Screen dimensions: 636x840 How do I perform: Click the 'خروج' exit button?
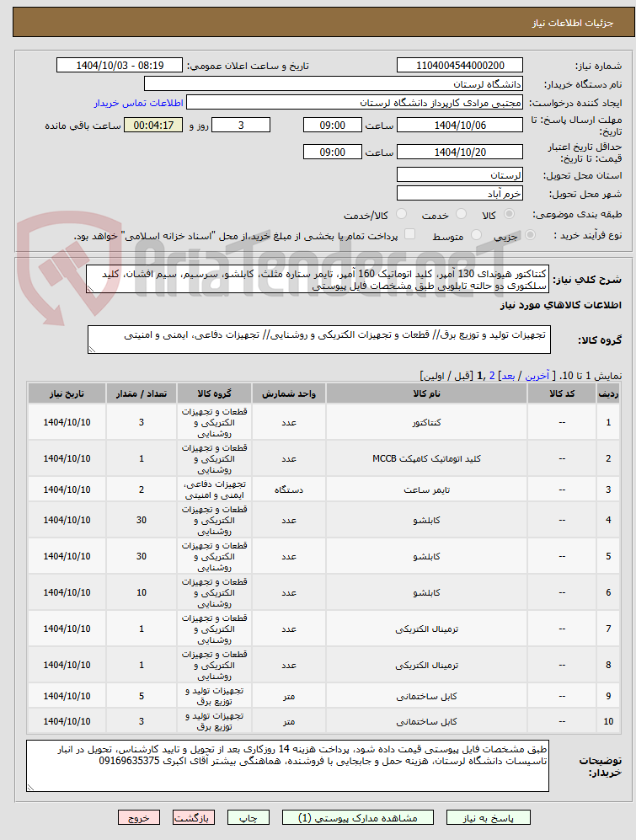coord(139,817)
